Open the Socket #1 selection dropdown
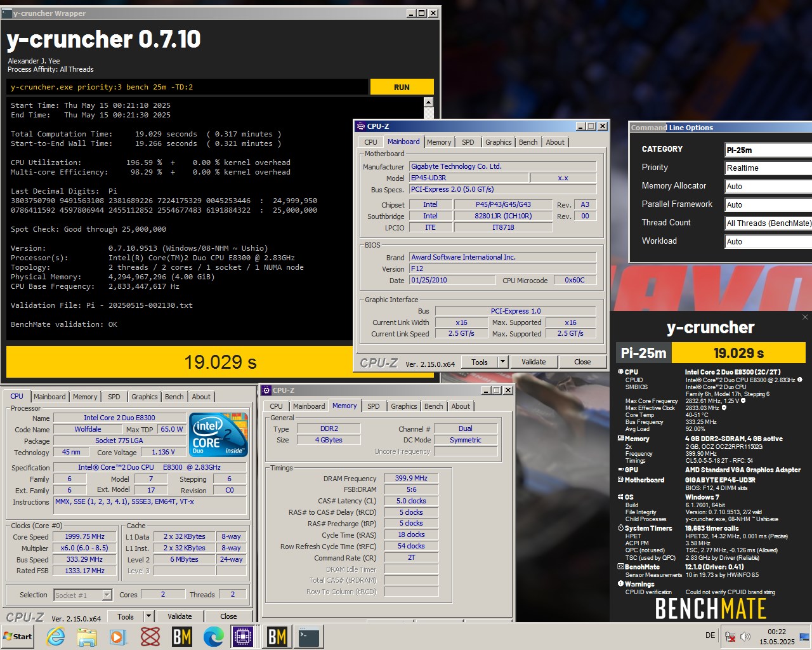The image size is (812, 650). click(x=107, y=595)
